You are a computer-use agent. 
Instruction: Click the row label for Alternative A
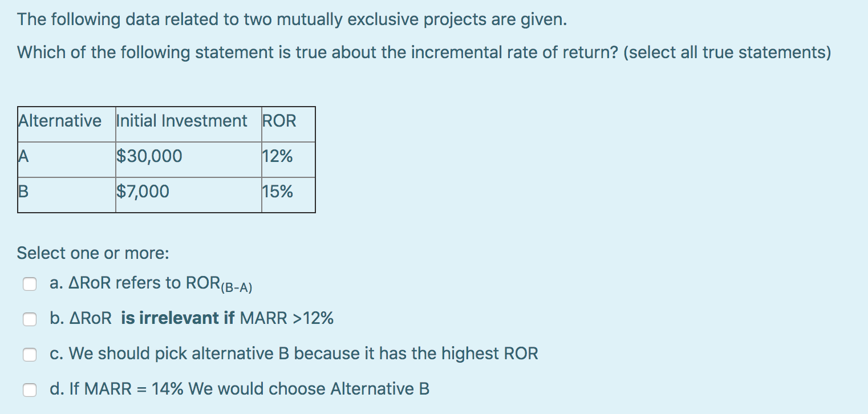point(23,156)
